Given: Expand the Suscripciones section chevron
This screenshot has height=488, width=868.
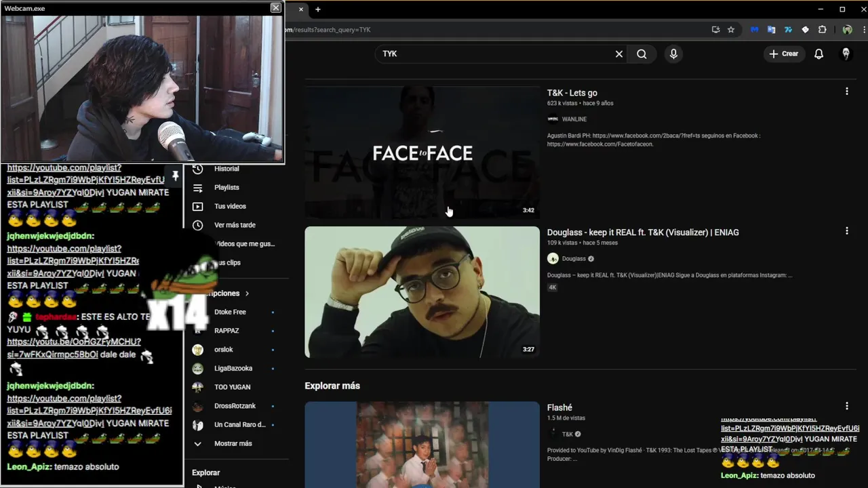Looking at the screenshot, I should (x=247, y=293).
